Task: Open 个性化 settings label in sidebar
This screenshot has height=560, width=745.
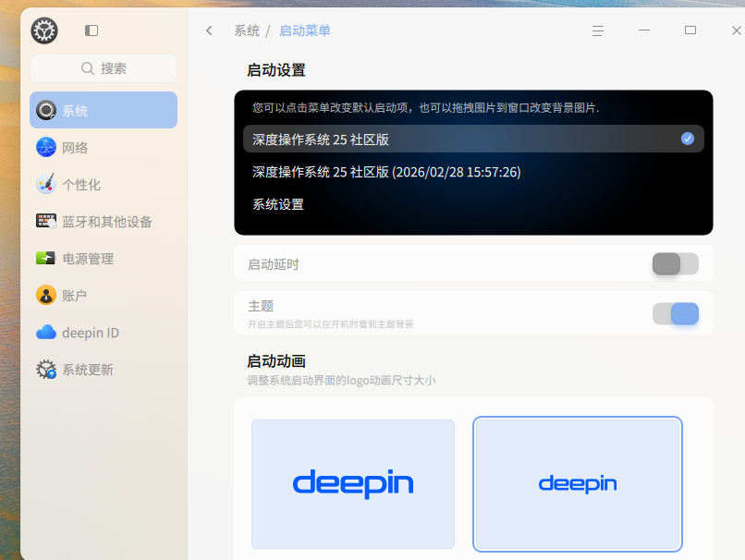Action: [81, 185]
